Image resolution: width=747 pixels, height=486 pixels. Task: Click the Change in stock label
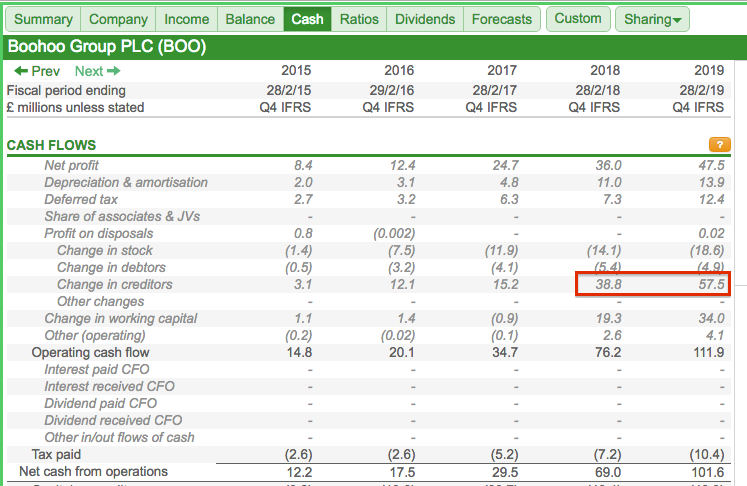point(105,250)
